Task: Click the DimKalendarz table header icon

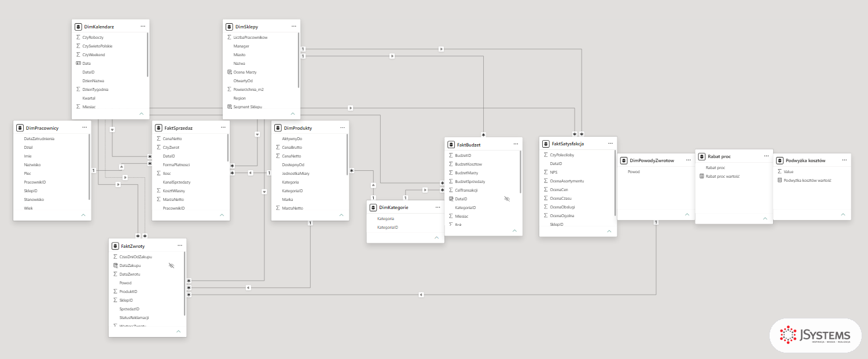Action: (78, 27)
